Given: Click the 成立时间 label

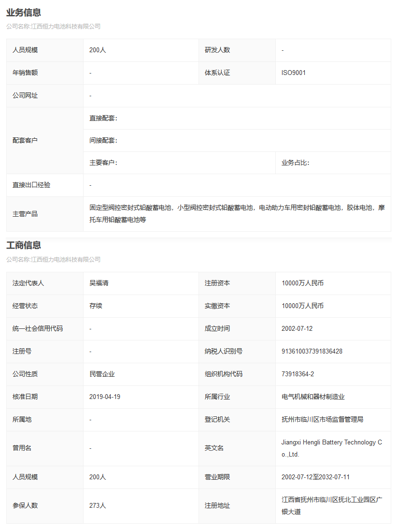Looking at the screenshot, I should (217, 328).
